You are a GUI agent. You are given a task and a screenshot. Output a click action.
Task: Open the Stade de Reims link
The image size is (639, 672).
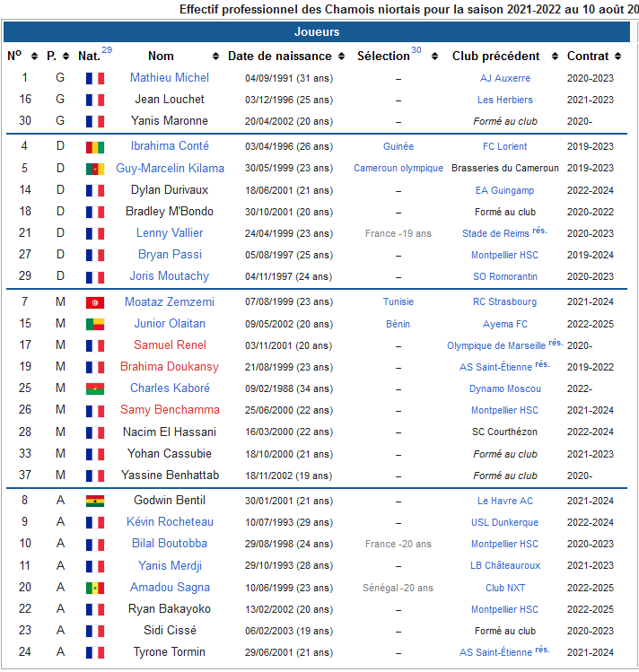(x=496, y=233)
